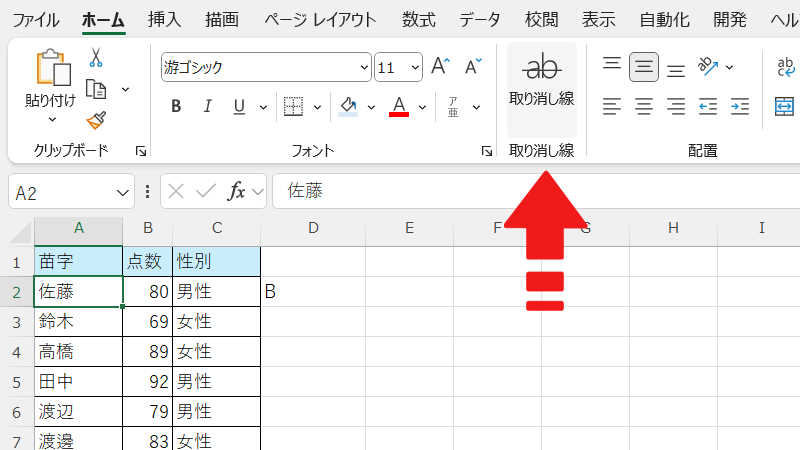Viewport: 800px width, 450px height.
Task: Toggle Bold formatting
Action: (176, 106)
